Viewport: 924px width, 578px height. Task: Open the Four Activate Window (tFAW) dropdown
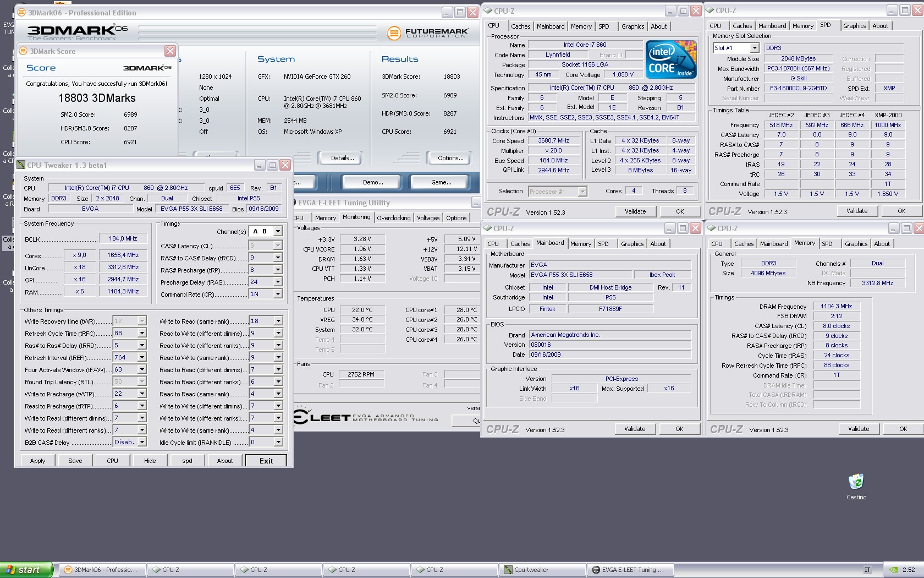pyautogui.click(x=142, y=369)
